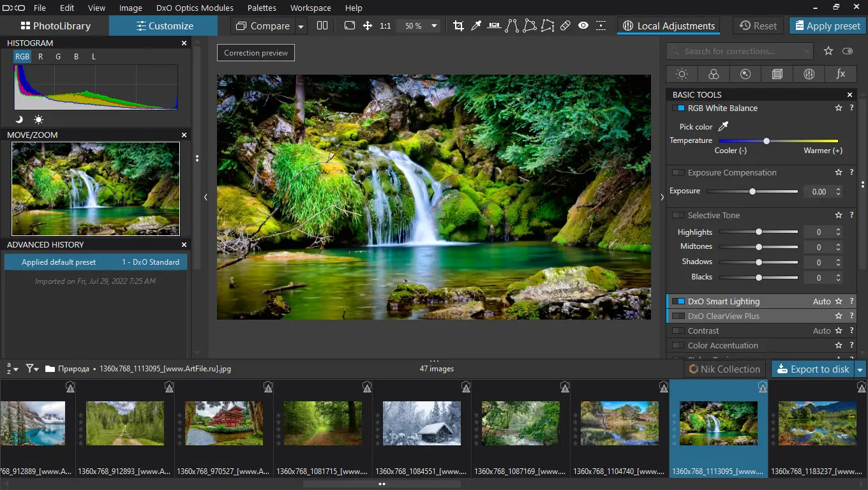This screenshot has height=490, width=868.
Task: Open the Export to disk options arrow
Action: 860,369
